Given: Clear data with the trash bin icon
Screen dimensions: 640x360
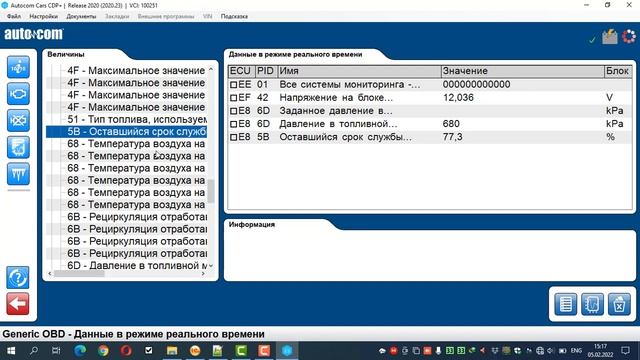Looking at the screenshot, I should (x=619, y=304).
